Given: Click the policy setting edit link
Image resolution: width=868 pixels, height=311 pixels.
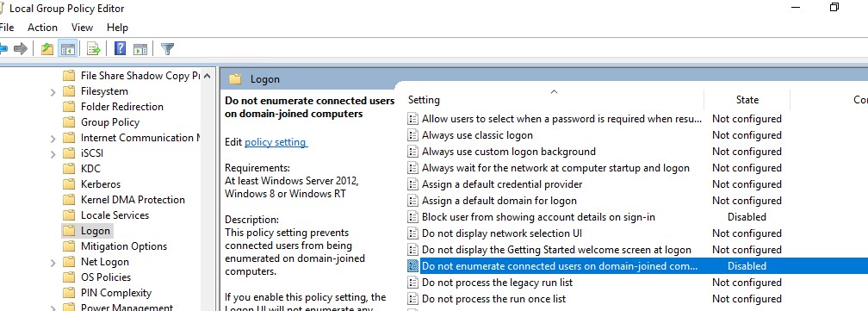Looking at the screenshot, I should click(x=276, y=142).
